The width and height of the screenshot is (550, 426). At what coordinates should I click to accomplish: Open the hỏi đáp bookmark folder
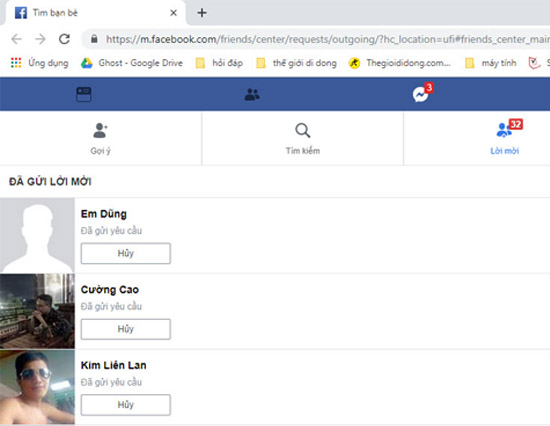[219, 63]
